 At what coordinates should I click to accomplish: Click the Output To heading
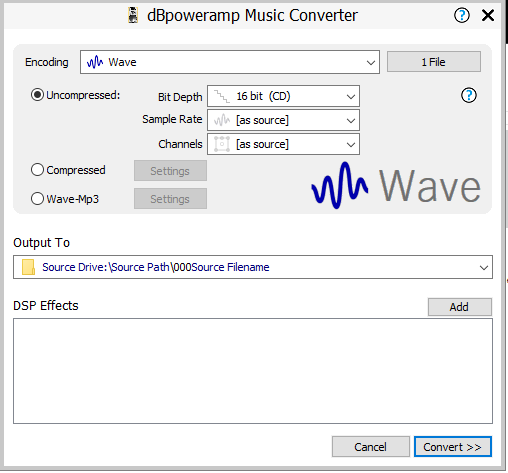42,243
